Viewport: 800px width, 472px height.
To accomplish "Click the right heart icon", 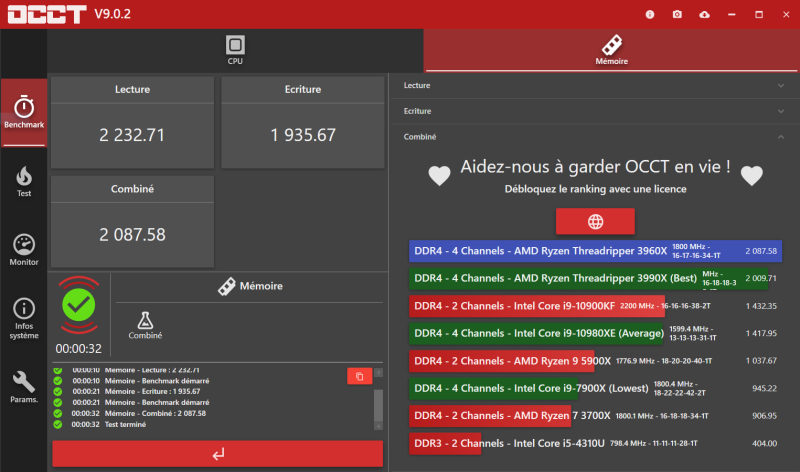I will [752, 176].
